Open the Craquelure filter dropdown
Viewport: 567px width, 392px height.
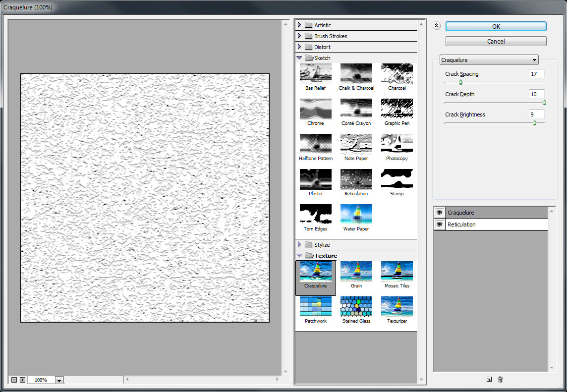coord(489,60)
